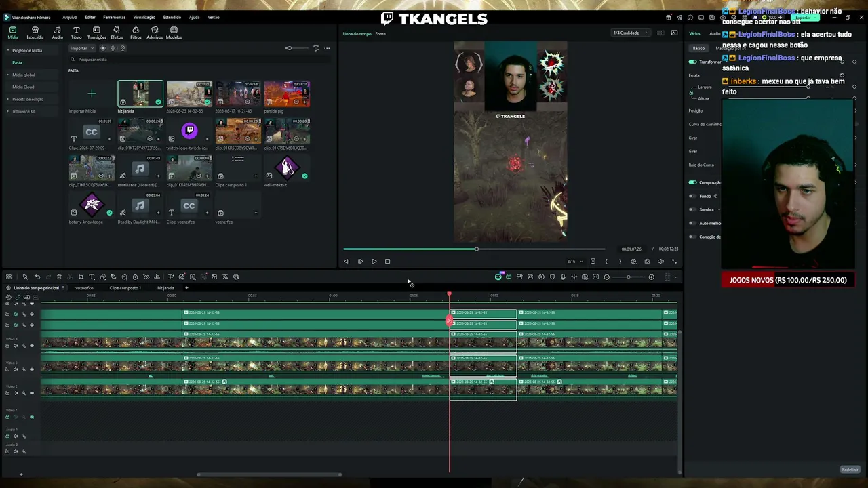Add a new timeline tab with plus
868x488 pixels.
pos(186,288)
